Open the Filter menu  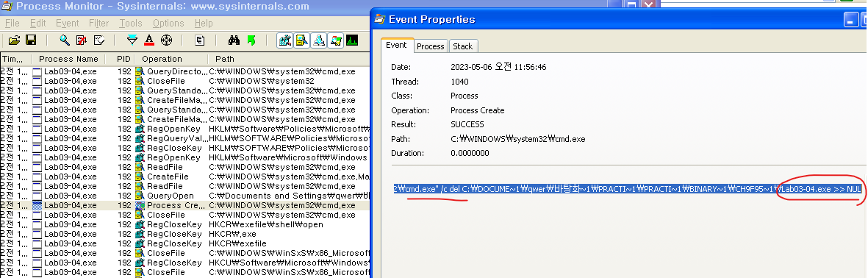pos(99,24)
